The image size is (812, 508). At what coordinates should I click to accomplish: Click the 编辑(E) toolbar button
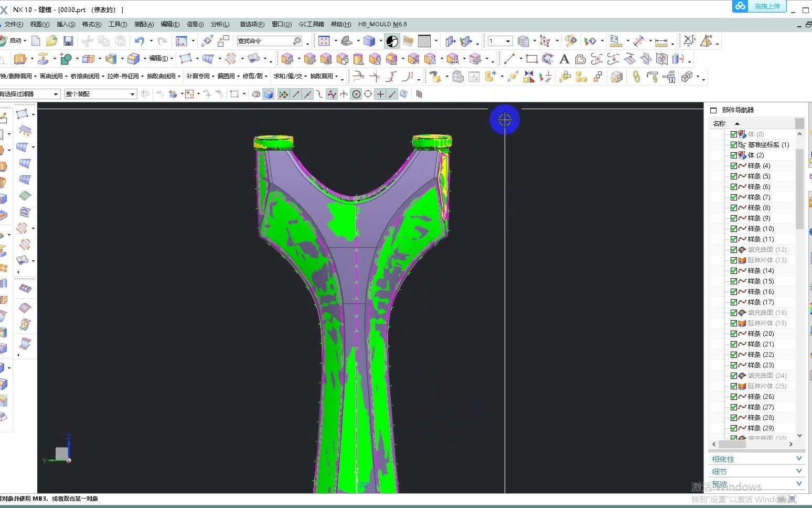tap(161, 59)
